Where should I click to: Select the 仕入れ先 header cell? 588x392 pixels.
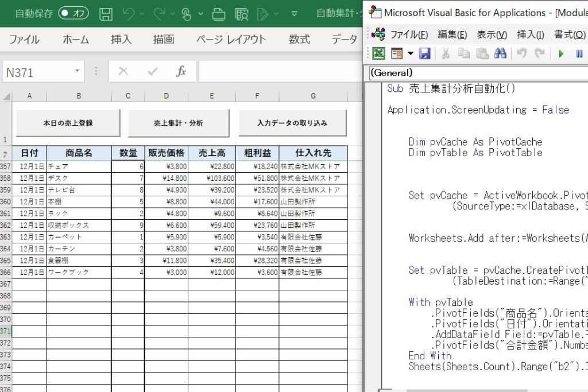pos(313,153)
